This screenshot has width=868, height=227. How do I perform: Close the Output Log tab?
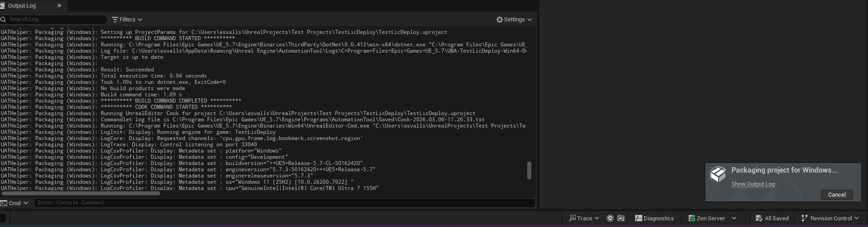[59, 6]
